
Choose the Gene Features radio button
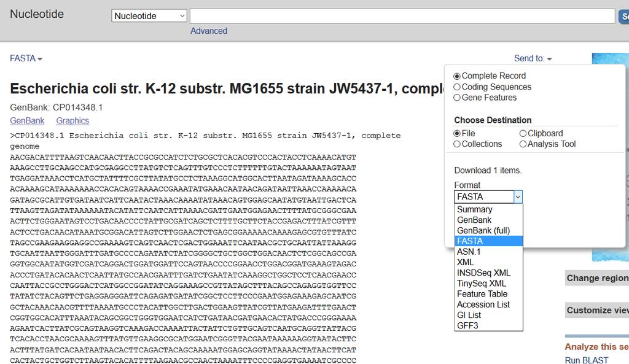click(457, 98)
